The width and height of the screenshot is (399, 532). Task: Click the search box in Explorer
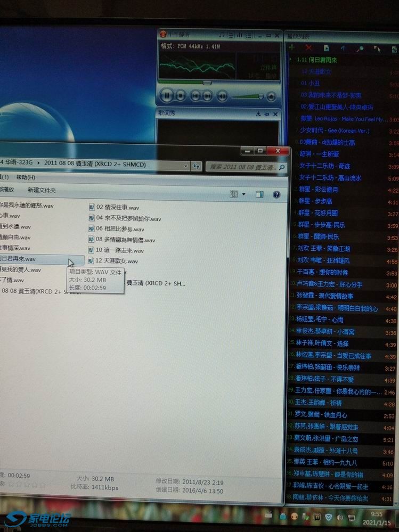pos(242,167)
